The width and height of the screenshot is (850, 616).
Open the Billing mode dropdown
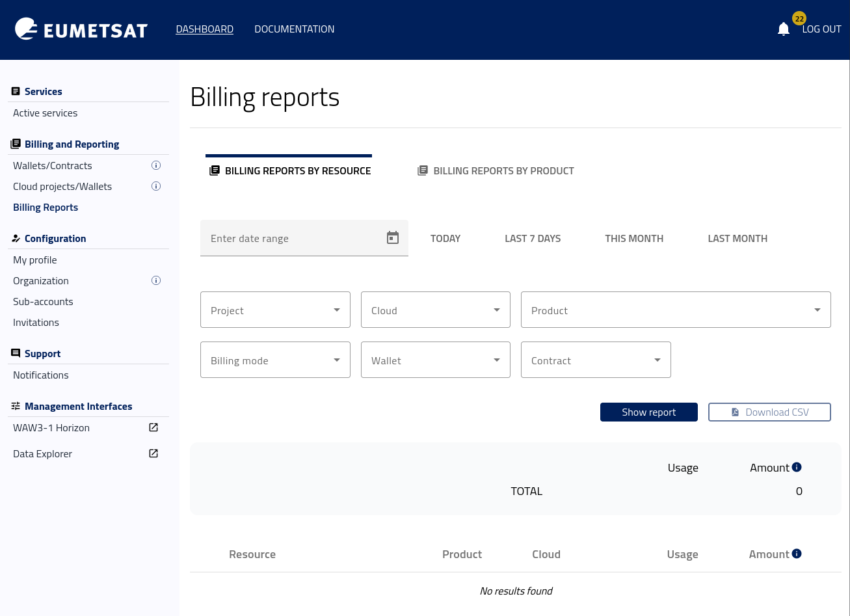pos(275,360)
